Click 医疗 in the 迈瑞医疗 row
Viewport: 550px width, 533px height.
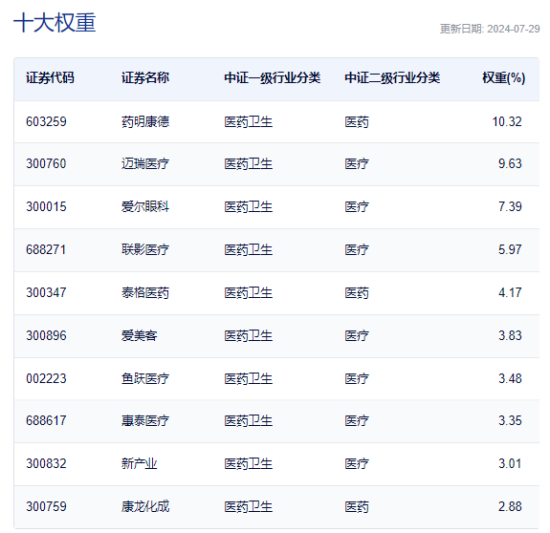pyautogui.click(x=356, y=164)
